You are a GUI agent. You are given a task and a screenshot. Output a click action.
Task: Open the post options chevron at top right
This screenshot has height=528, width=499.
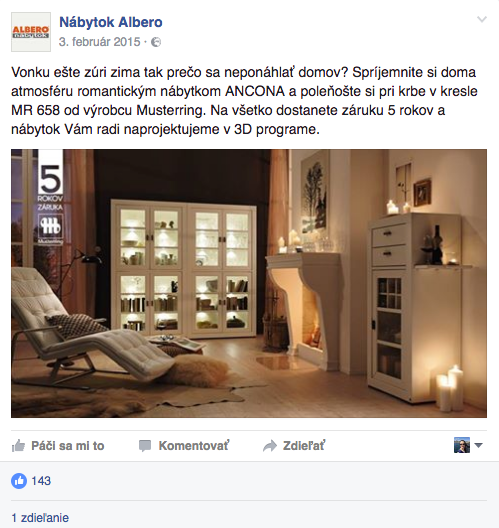(482, 20)
